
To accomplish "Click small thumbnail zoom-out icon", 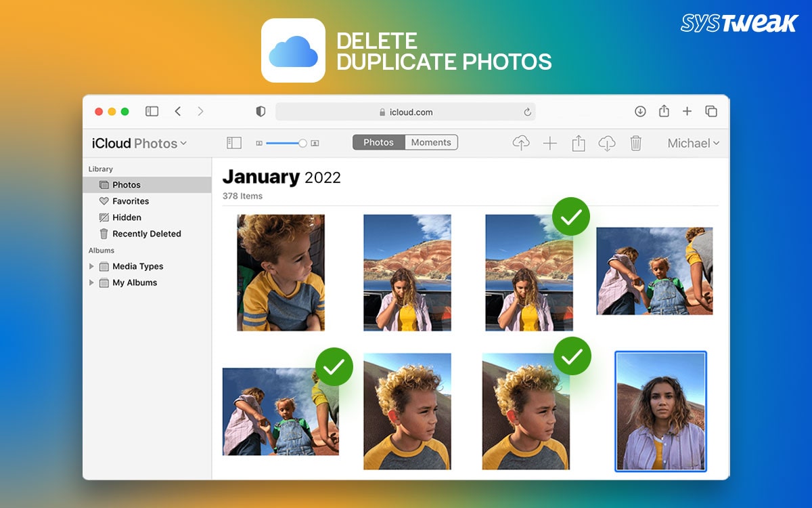I will coord(259,143).
